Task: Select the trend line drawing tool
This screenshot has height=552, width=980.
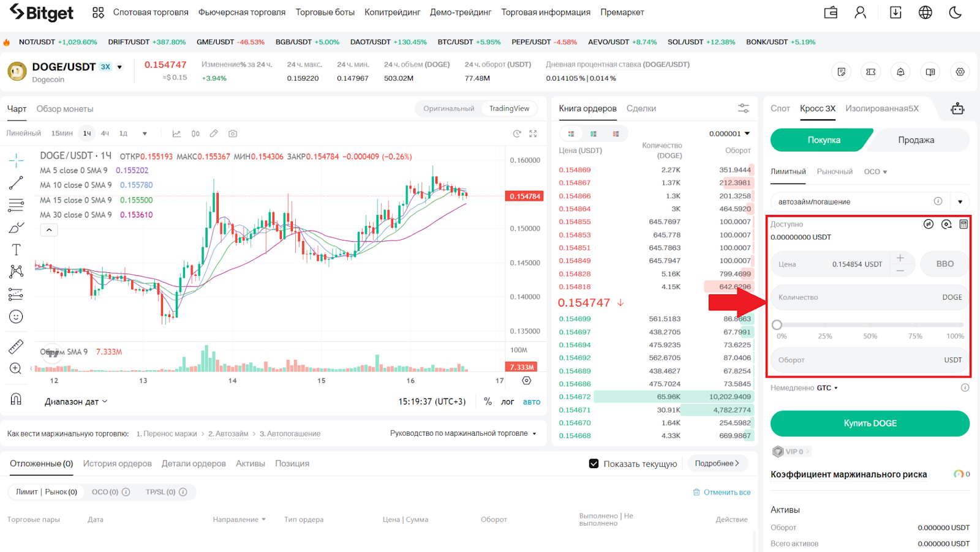Action: coord(17,182)
